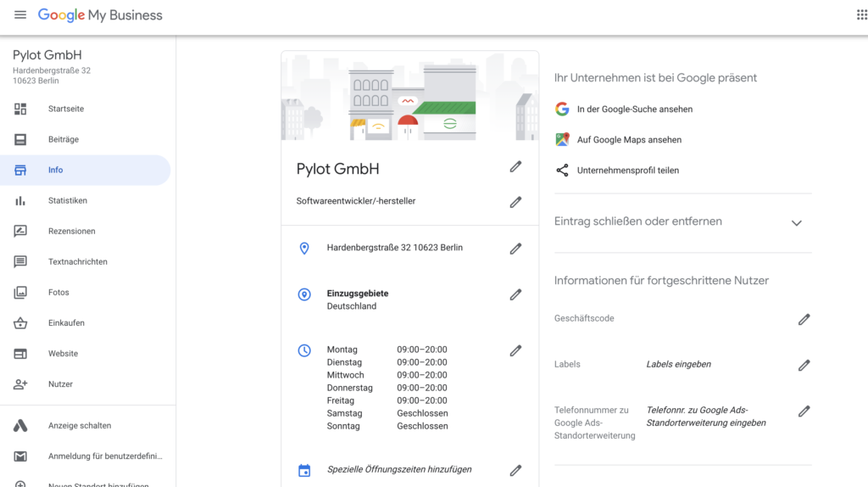Click the Nutzer add-person icon
The image size is (868, 487).
(20, 384)
